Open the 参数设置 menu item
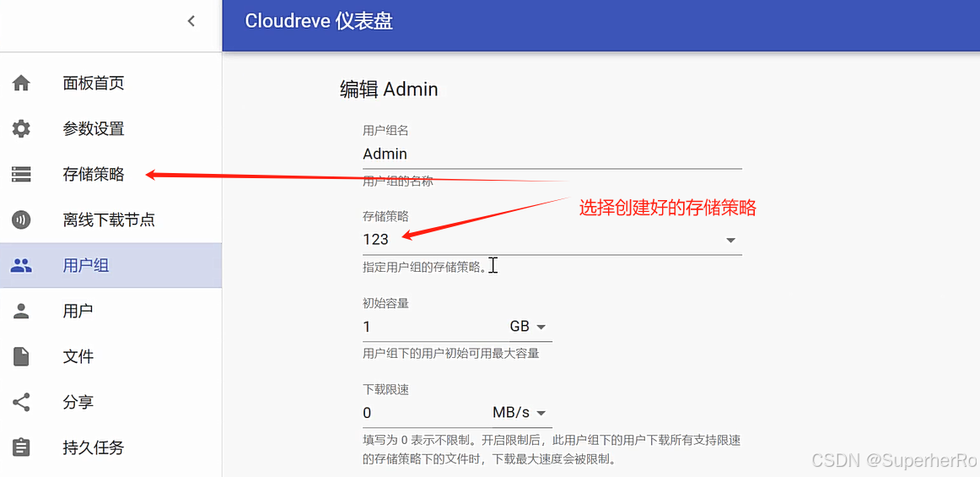 [110, 129]
